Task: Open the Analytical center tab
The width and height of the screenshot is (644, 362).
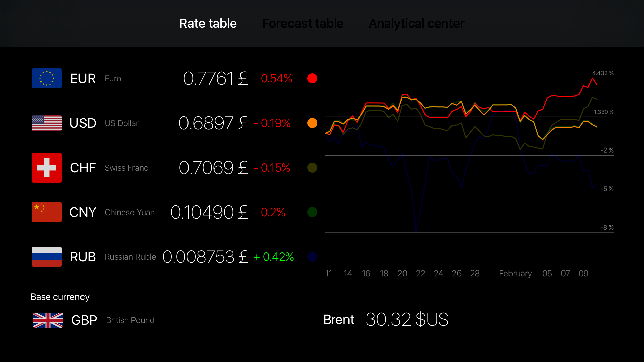Action: [x=417, y=23]
